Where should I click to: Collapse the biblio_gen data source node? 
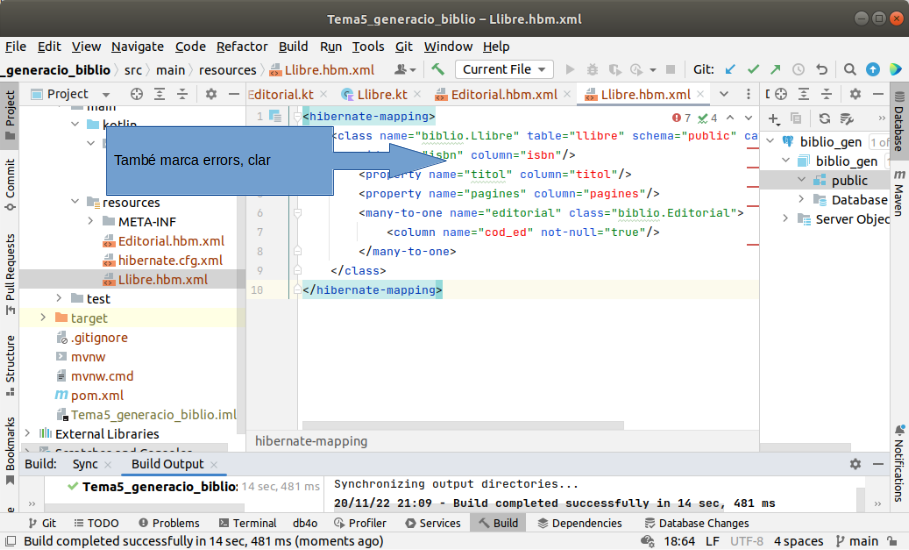770,141
